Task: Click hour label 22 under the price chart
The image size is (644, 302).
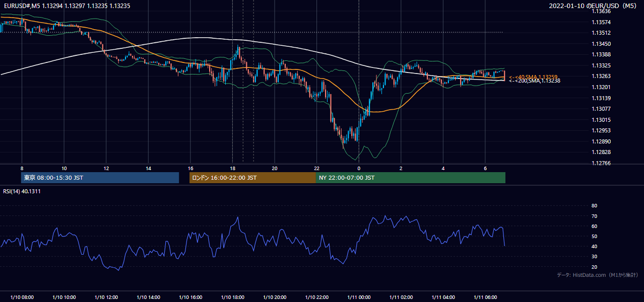Action: [x=316, y=168]
